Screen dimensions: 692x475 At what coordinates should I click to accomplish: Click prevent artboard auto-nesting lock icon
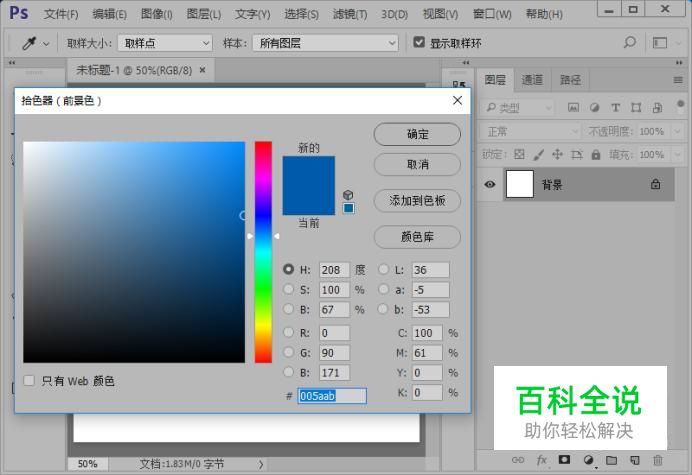point(577,155)
